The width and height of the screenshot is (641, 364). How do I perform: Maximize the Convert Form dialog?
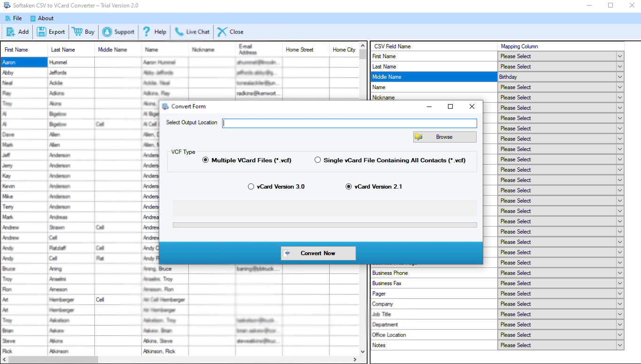(450, 106)
